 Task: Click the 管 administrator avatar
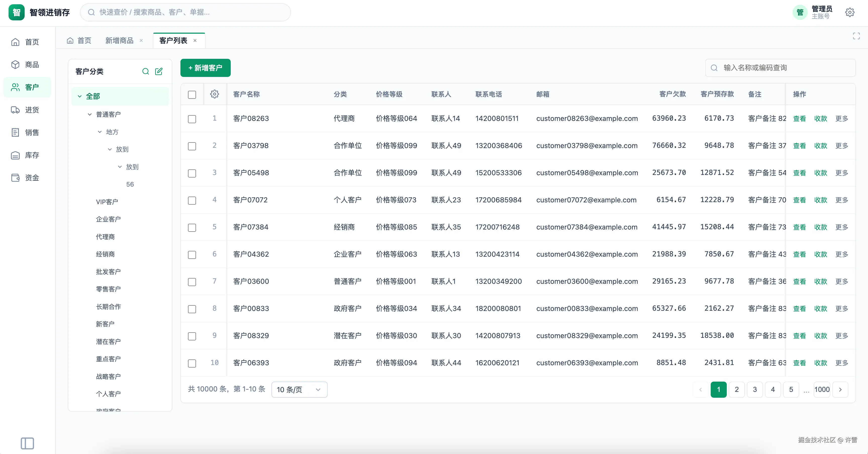[800, 13]
